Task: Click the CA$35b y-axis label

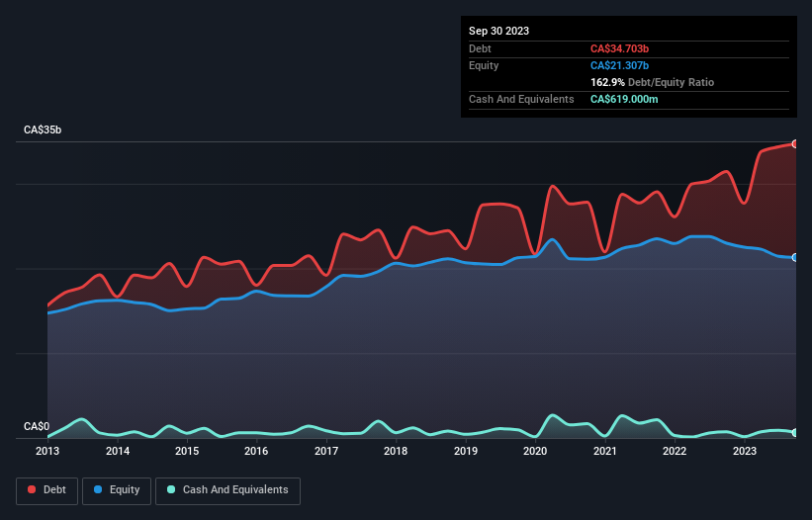Action: point(43,130)
